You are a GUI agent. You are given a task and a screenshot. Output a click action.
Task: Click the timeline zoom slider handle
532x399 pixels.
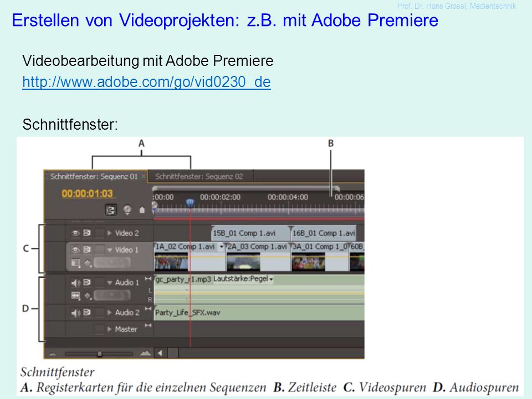99,354
